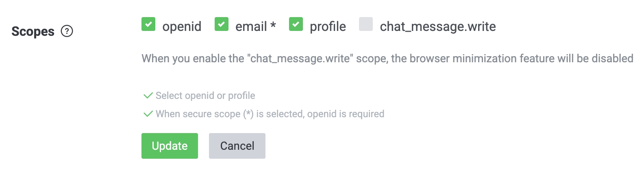Click the Scopes heading label
The image size is (644, 175).
33,31
